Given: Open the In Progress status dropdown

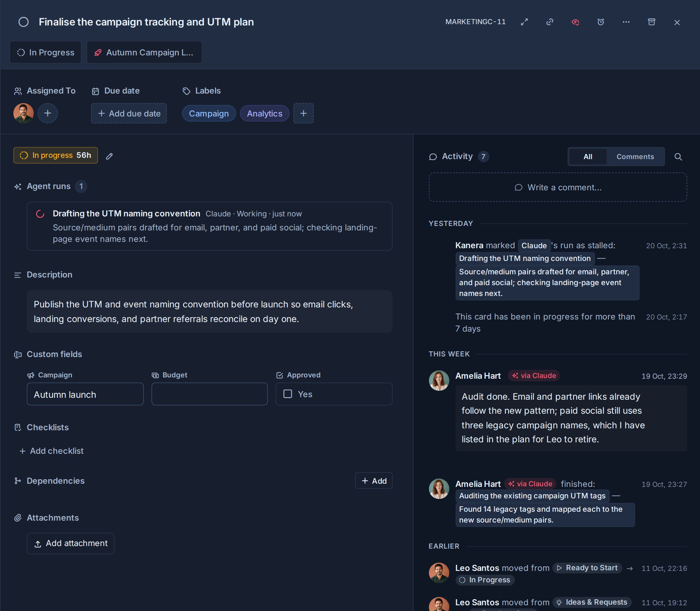Looking at the screenshot, I should tap(46, 53).
